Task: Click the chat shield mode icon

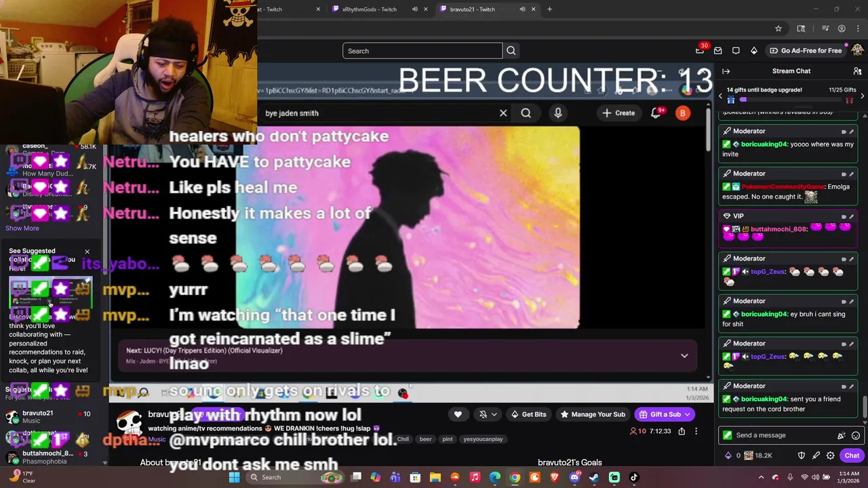Action: 802,455
